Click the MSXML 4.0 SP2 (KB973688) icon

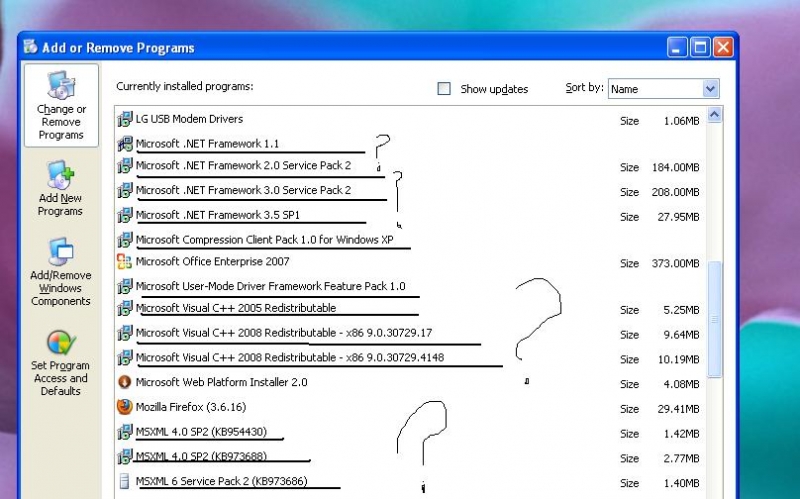pos(124,457)
